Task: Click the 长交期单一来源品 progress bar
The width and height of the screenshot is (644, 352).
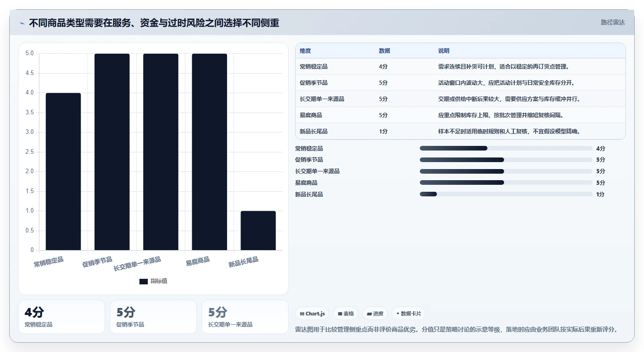Action: point(506,171)
